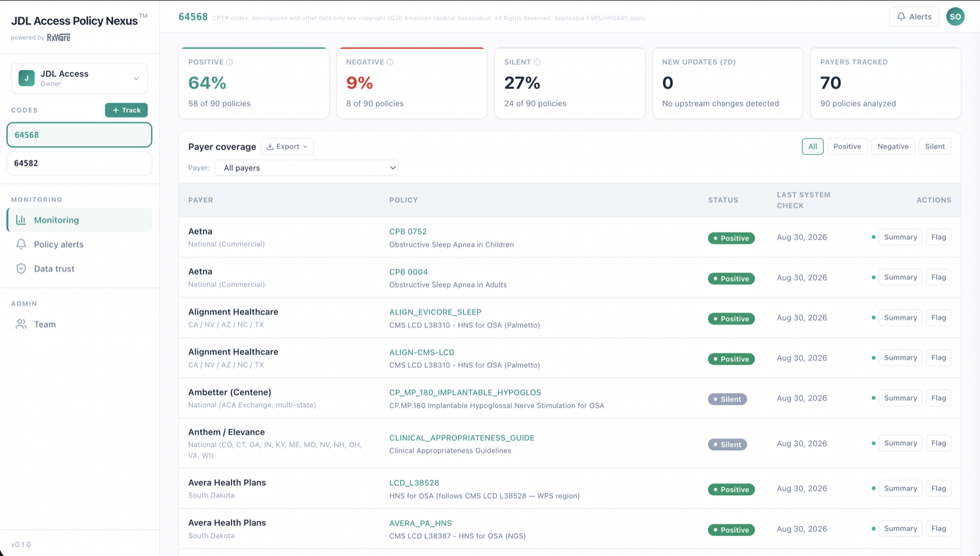Flag the Ambetter (Centene) policy

tap(938, 398)
